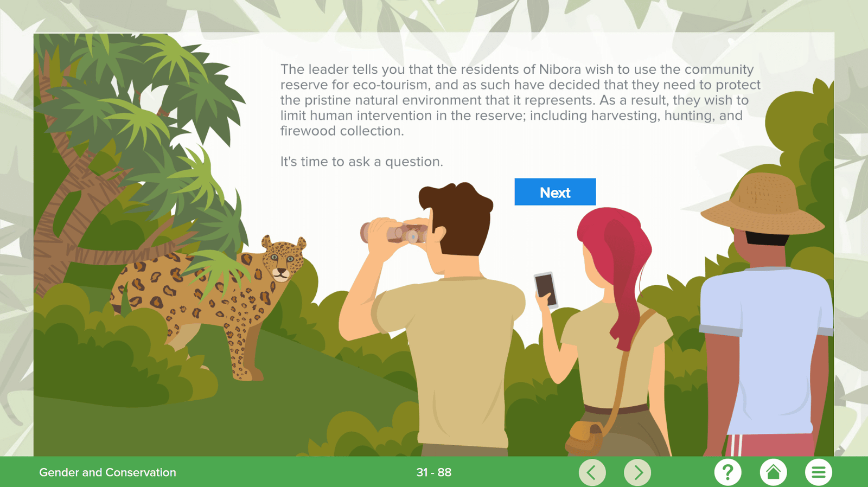868x487 pixels.
Task: Click the "It's time to ask a question" text
Action: coord(361,162)
